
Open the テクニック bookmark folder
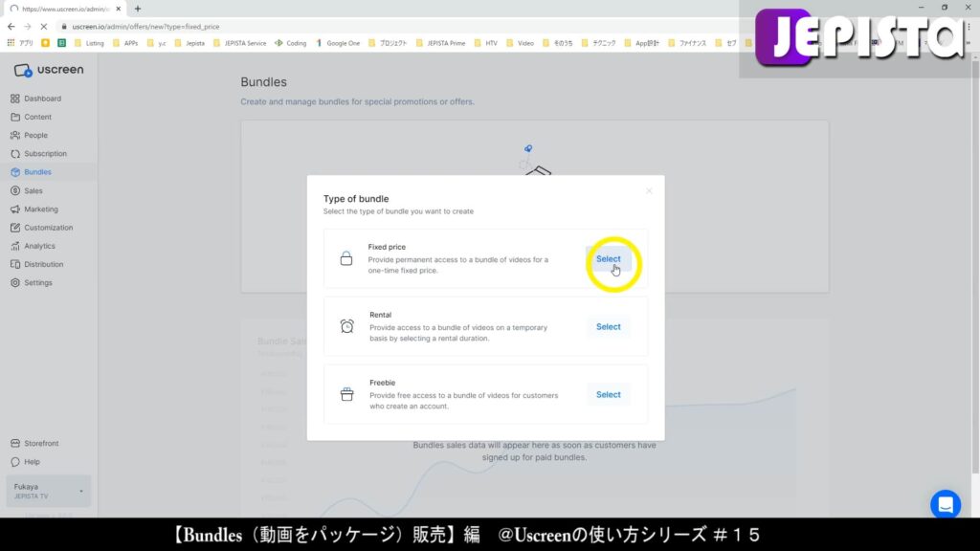click(598, 43)
